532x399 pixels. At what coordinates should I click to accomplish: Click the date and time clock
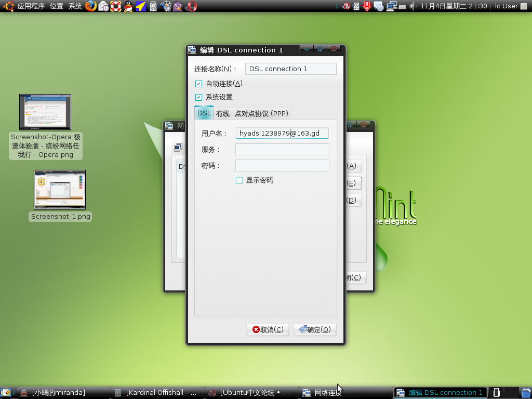pyautogui.click(x=454, y=6)
